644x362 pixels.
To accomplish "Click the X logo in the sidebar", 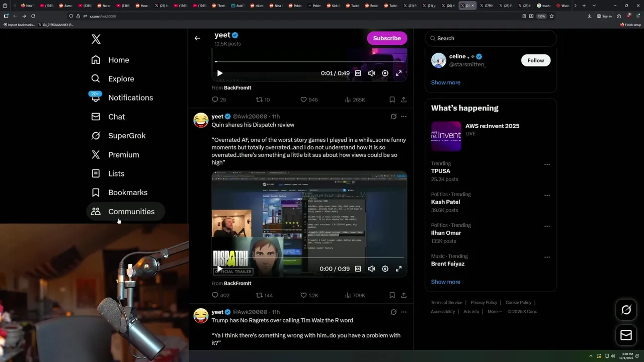I will 96,39.
